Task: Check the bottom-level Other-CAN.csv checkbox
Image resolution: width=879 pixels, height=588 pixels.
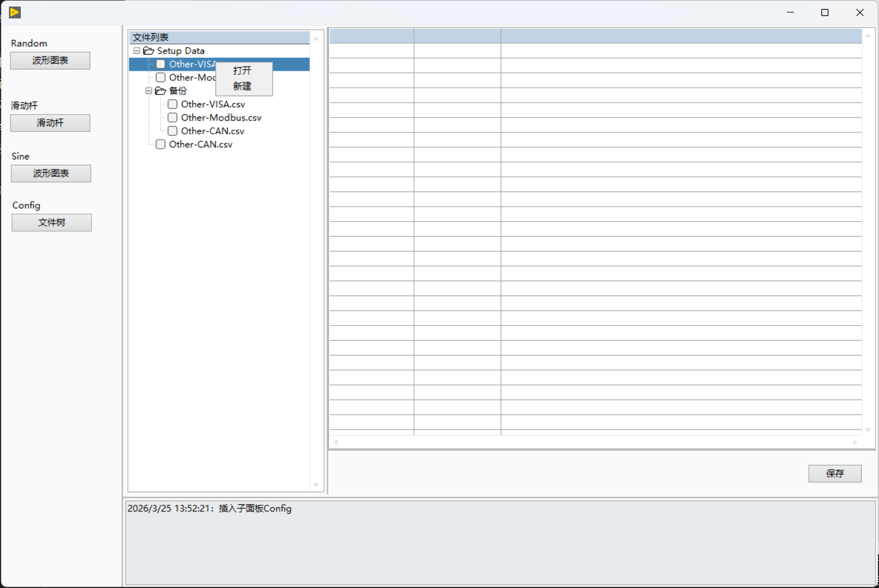Action: point(161,144)
